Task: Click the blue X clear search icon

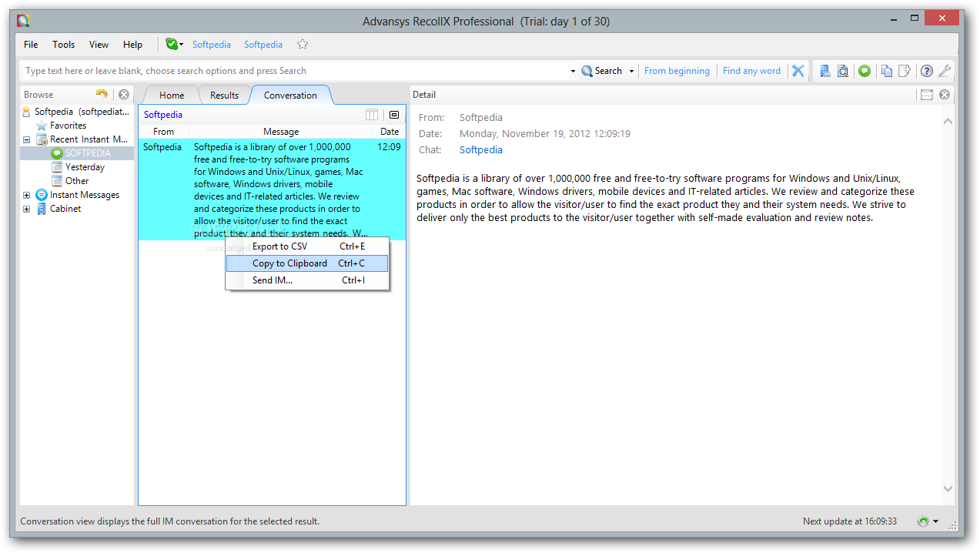Action: coord(798,71)
